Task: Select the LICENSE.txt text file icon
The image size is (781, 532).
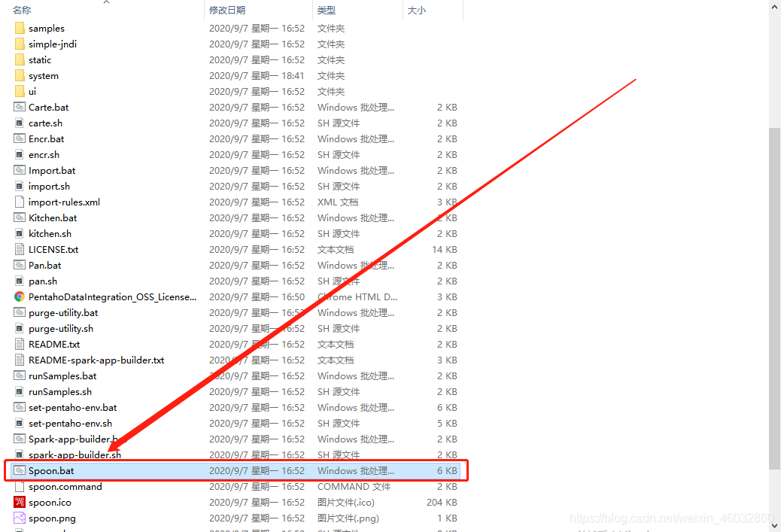Action: click(20, 249)
